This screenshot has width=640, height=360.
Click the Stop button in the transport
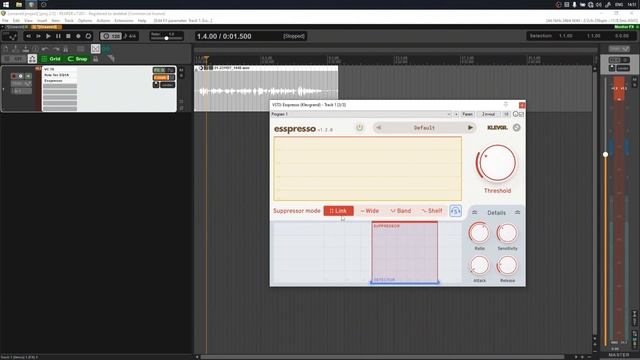(68, 36)
